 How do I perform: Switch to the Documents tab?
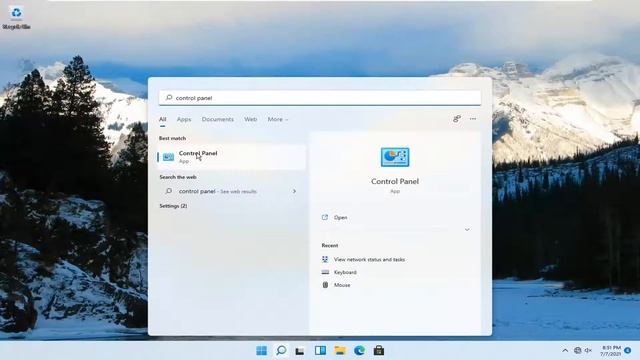click(x=218, y=119)
